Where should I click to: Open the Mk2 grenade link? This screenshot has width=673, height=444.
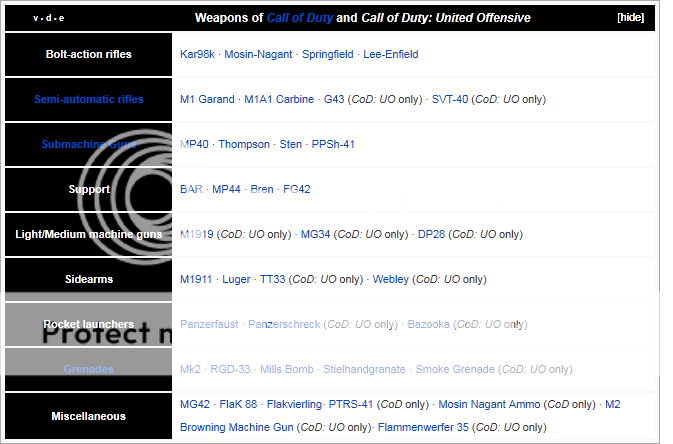[x=190, y=369]
